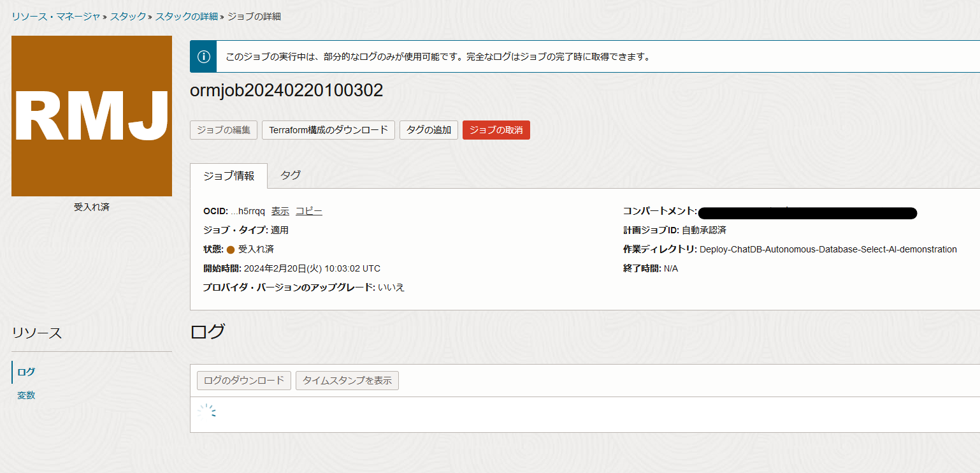Go to the スタック breadcrumb link
The image size is (980, 473).
tap(128, 17)
